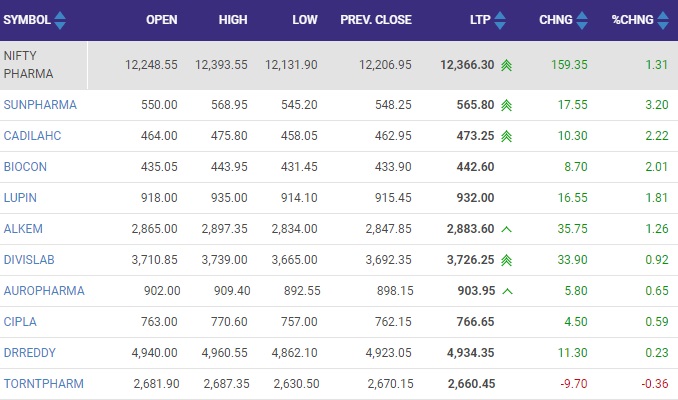Select NIFTY PHARMA percent change 1.31
The width and height of the screenshot is (678, 400).
(x=657, y=65)
